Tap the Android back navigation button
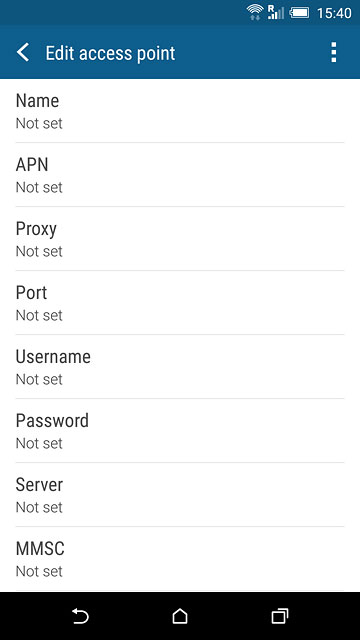 (x=80, y=616)
